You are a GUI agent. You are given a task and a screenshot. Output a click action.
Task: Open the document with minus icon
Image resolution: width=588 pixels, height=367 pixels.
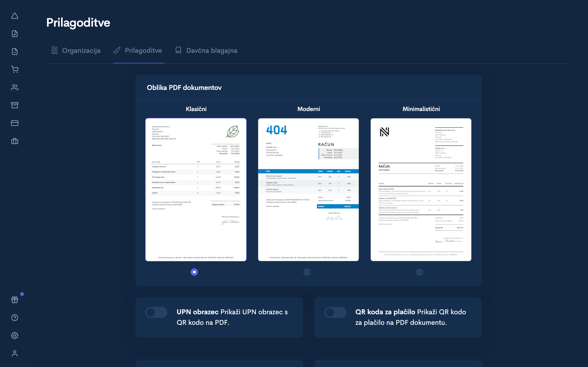14,51
